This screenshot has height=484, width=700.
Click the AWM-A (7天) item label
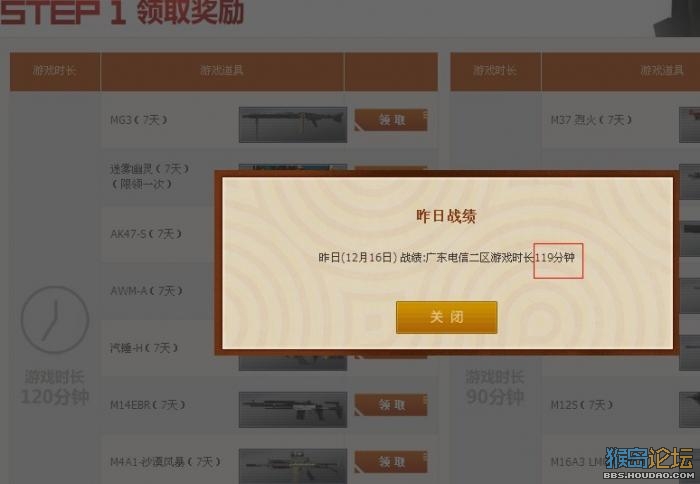pos(146,291)
